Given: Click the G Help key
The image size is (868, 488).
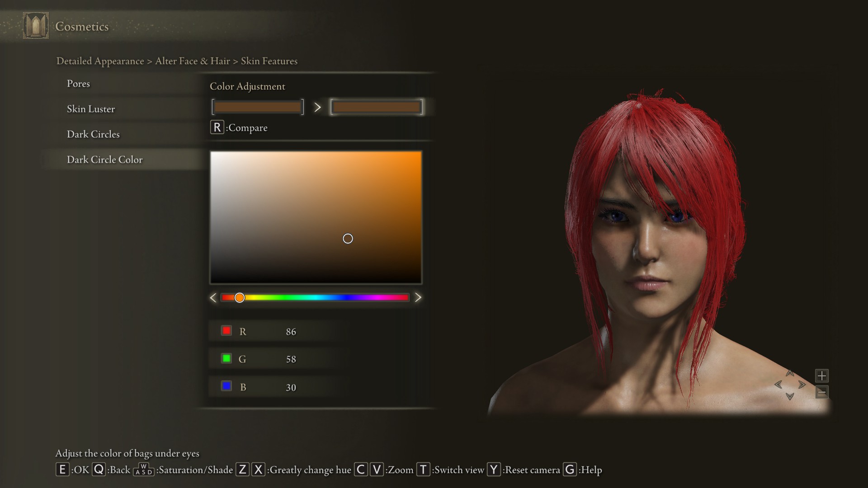Looking at the screenshot, I should point(570,469).
